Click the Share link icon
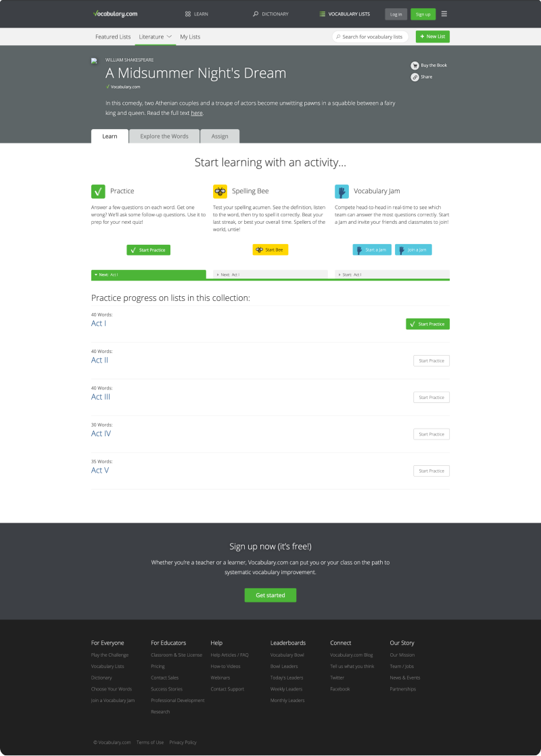Image resolution: width=541 pixels, height=756 pixels. (x=415, y=77)
